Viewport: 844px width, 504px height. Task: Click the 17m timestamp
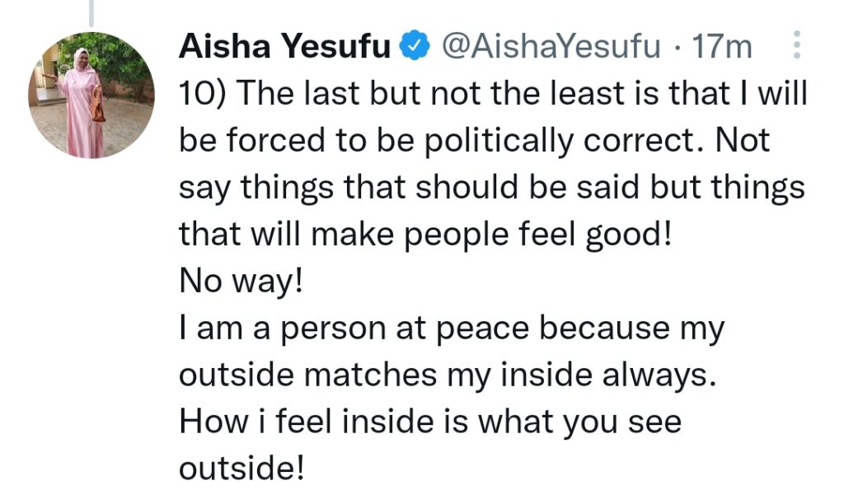(x=722, y=46)
